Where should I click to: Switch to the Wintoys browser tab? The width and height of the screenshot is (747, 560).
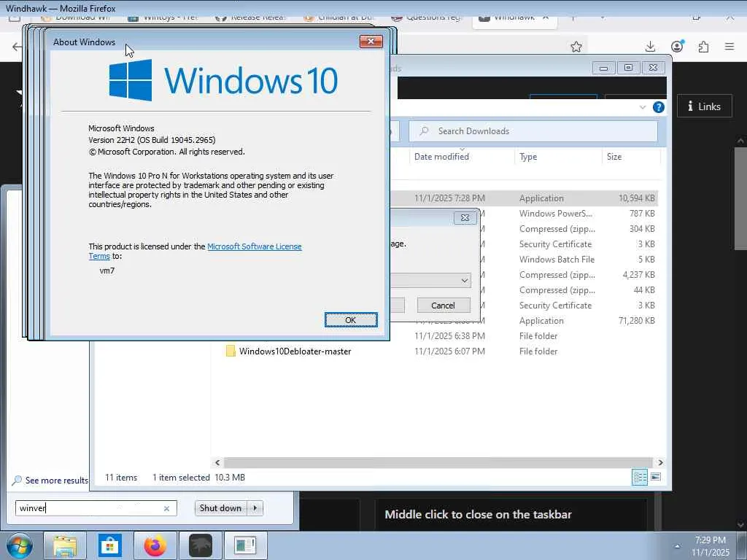tap(164, 19)
